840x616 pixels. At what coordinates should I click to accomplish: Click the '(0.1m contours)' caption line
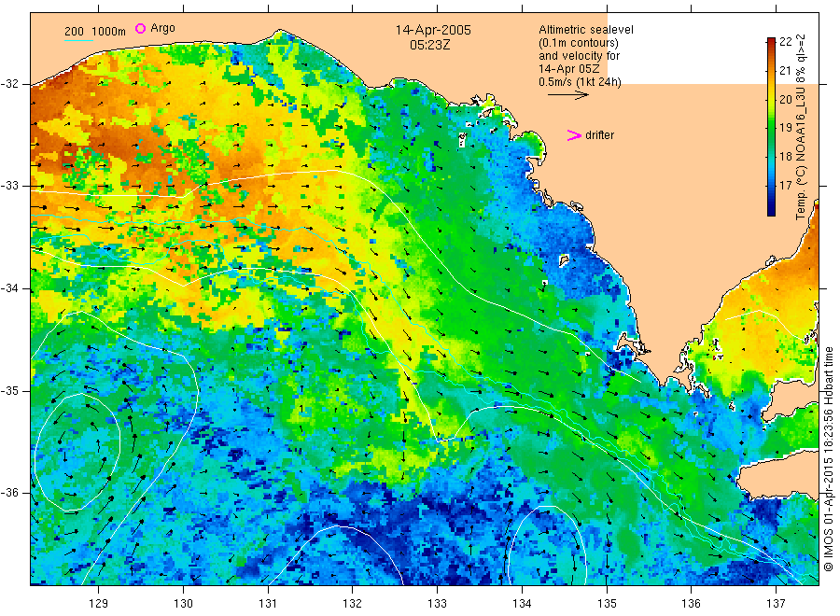coord(579,43)
